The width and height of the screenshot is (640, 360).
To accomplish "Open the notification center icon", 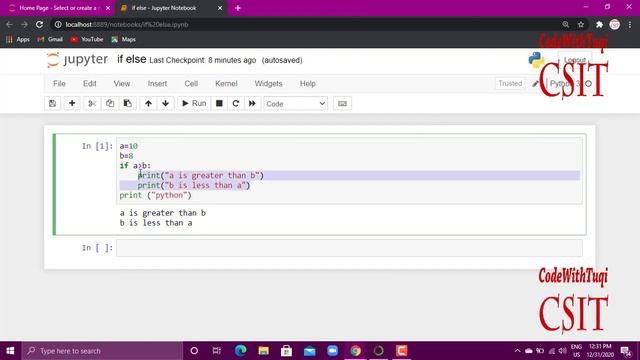I will tap(626, 351).
